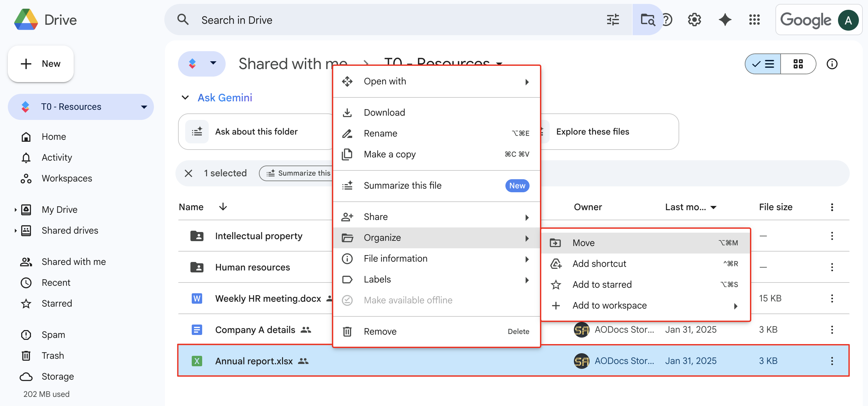Image resolution: width=868 pixels, height=406 pixels.
Task: Click the Explore these files button
Action: click(593, 131)
